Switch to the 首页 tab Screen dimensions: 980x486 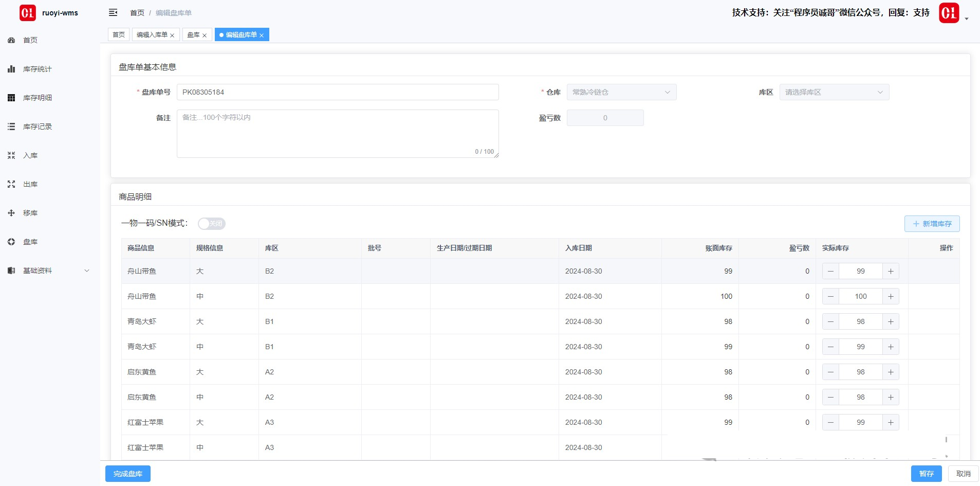tap(119, 35)
